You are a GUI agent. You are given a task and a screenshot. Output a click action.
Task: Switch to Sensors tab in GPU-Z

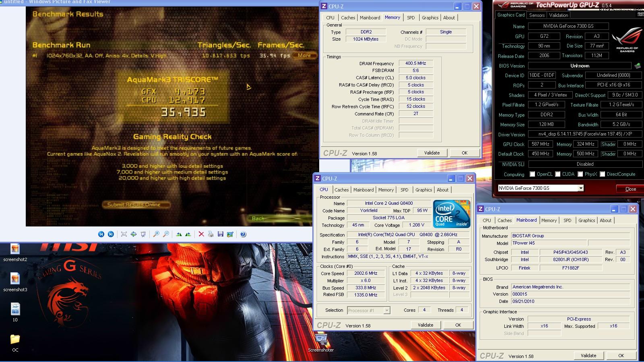(537, 15)
